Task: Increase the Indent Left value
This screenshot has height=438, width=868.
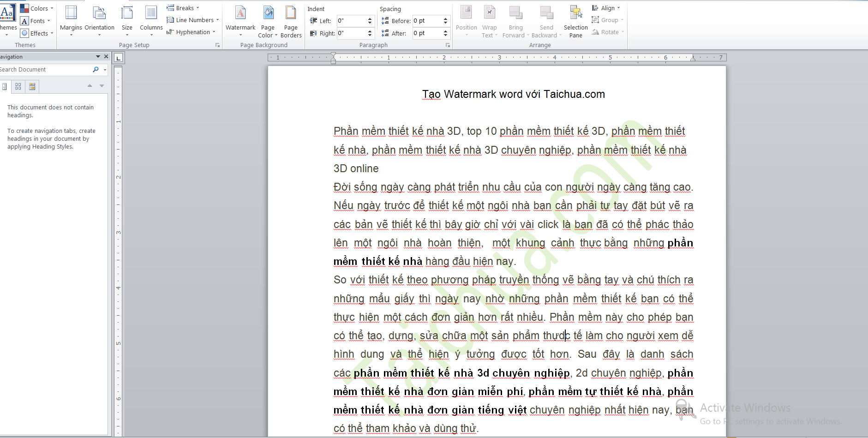Action: pyautogui.click(x=370, y=18)
